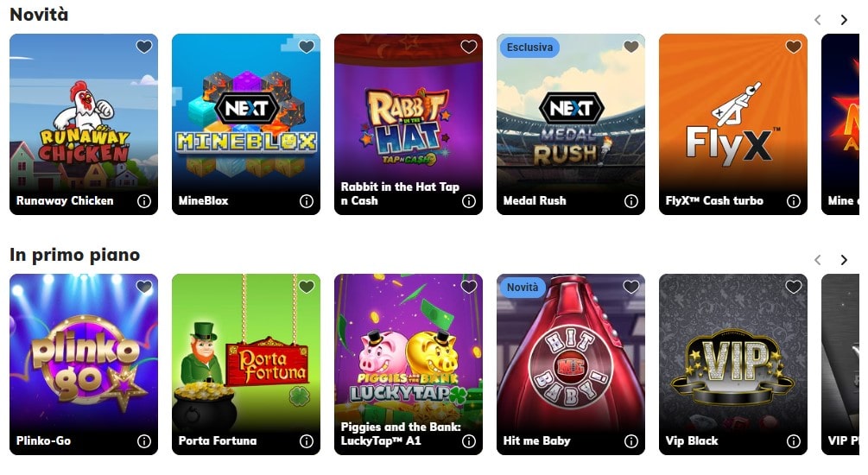
Task: Open info icon on Hit me Baby
Action: [631, 441]
